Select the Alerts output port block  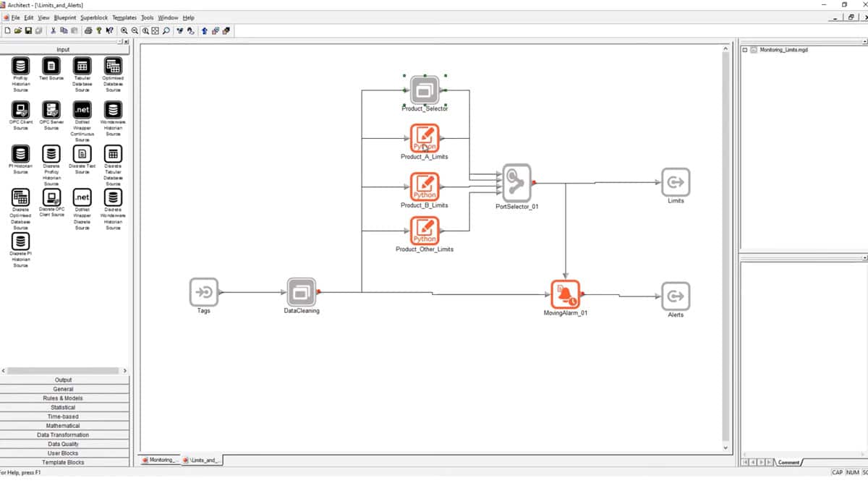[676, 296]
